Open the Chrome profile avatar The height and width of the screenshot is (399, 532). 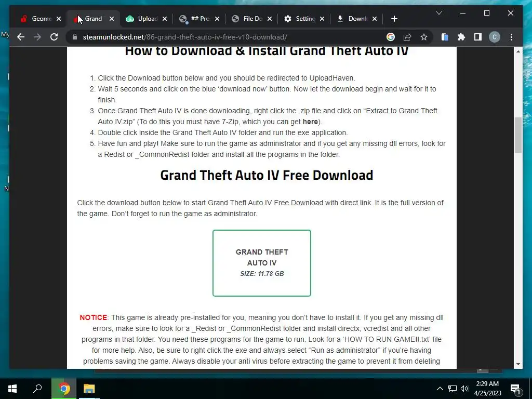(495, 37)
